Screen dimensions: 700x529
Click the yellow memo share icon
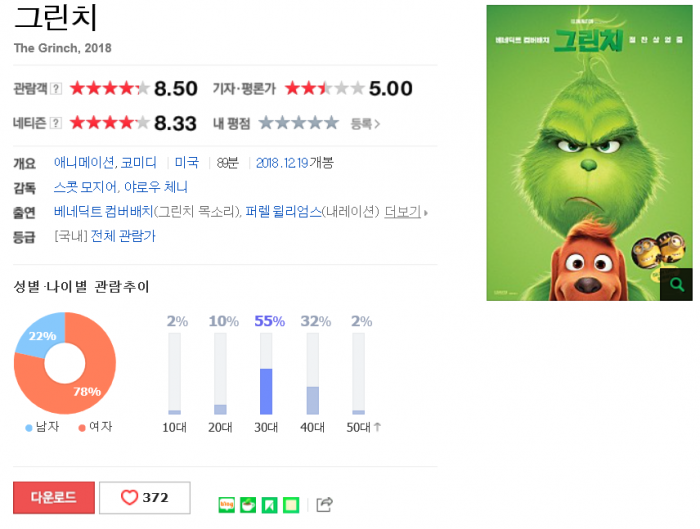[291, 505]
